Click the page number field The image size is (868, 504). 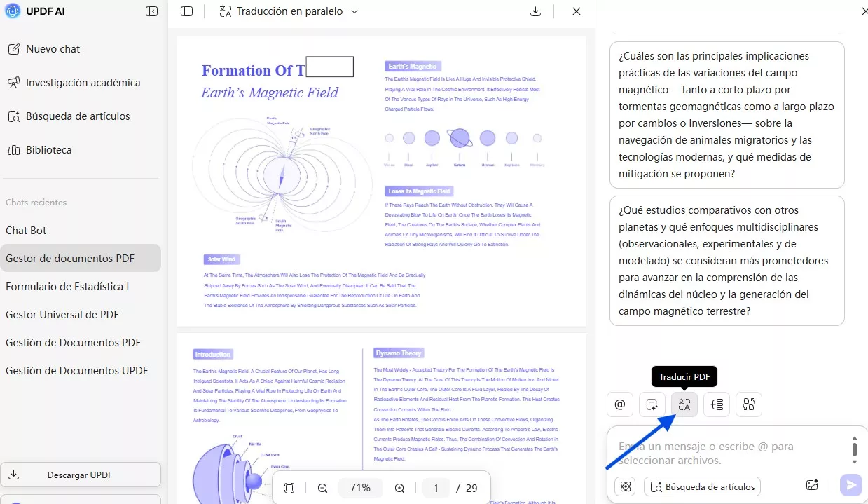(436, 488)
